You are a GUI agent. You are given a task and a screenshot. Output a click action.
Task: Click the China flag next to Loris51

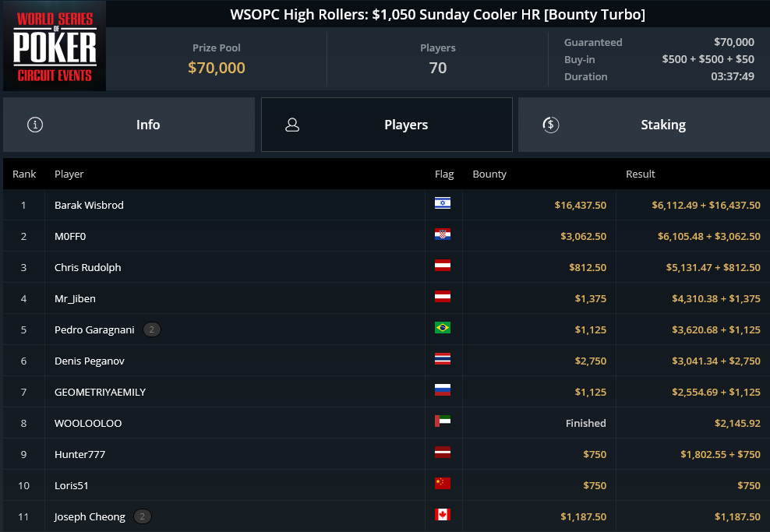click(443, 484)
